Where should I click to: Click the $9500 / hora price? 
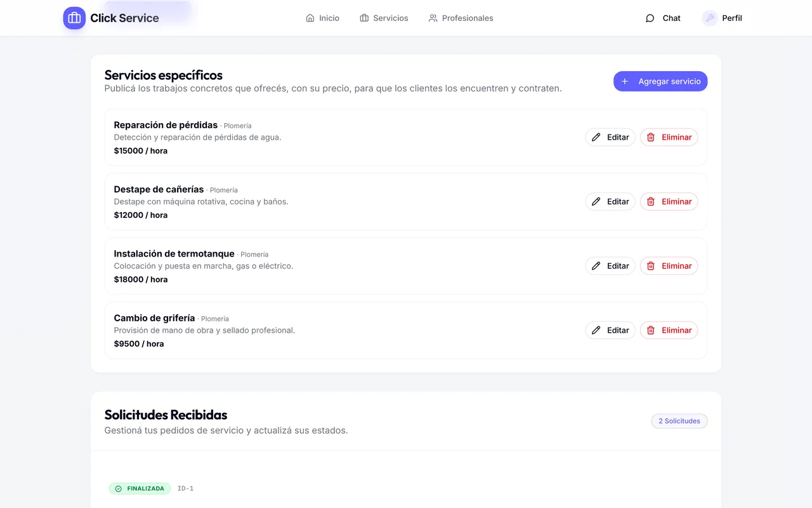[x=139, y=344]
